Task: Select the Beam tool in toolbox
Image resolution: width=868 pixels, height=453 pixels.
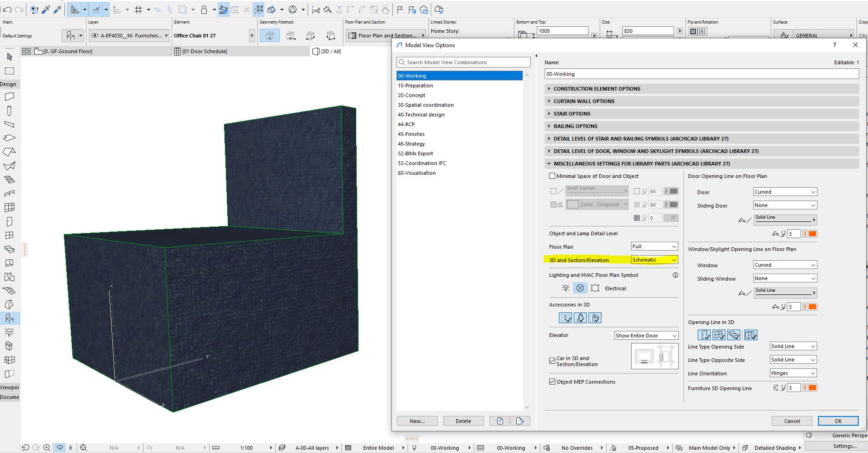Action: tap(10, 124)
